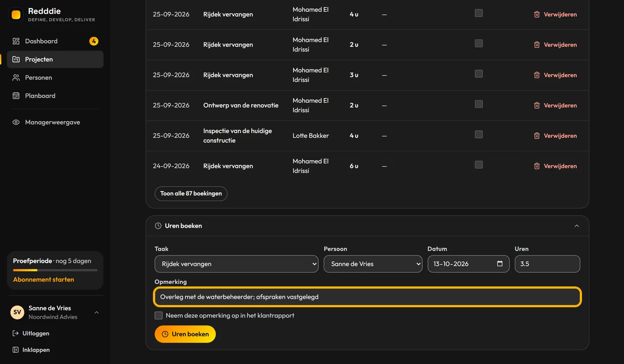This screenshot has width=624, height=364.
Task: Click the 'Lotte Bakker' cell
Action: 311,136
